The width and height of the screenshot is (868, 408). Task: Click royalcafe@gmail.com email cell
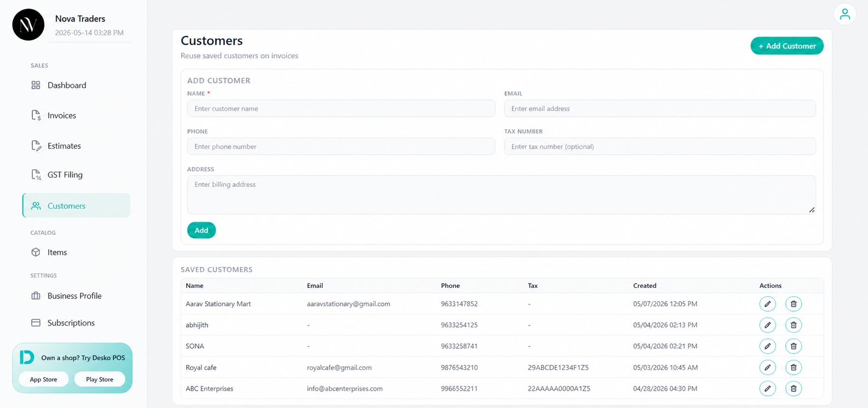click(x=339, y=367)
